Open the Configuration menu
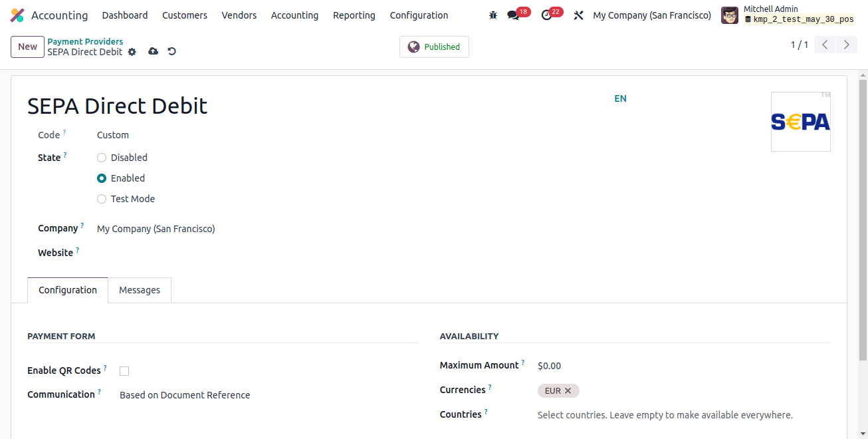Image resolution: width=868 pixels, height=439 pixels. 419,15
